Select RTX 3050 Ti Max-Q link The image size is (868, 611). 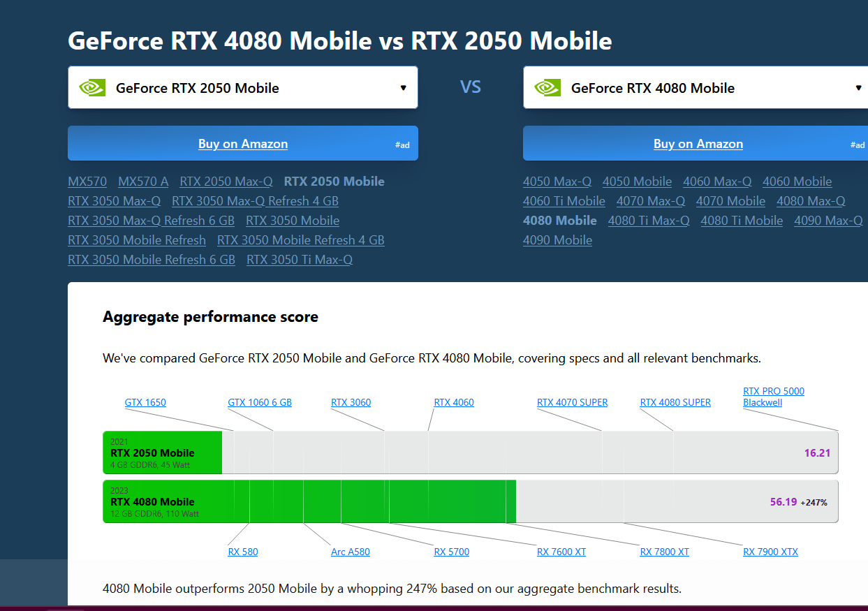300,260
